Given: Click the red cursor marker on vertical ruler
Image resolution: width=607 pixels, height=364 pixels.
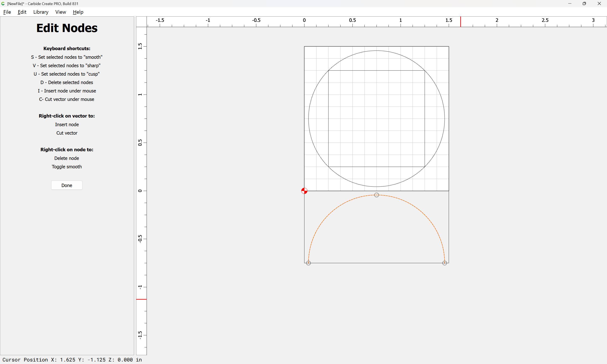Looking at the screenshot, I should [x=141, y=299].
